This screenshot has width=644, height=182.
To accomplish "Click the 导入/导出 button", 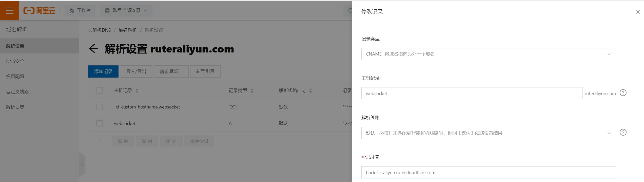I will pos(136,71).
